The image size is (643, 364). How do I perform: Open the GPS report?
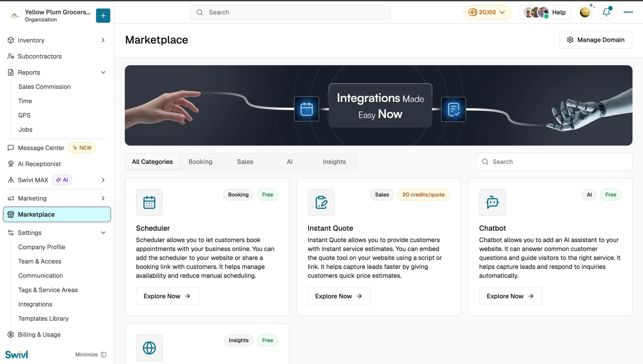coord(24,115)
